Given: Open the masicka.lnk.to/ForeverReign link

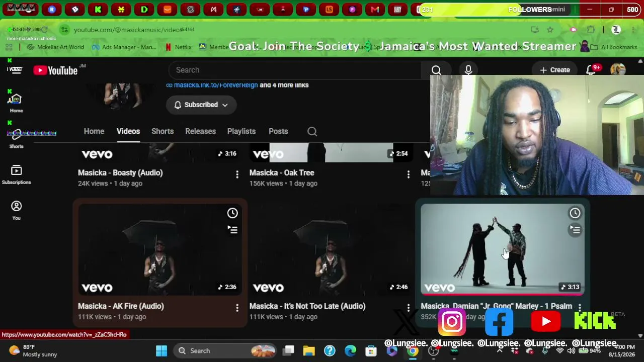Looking at the screenshot, I should click(216, 85).
